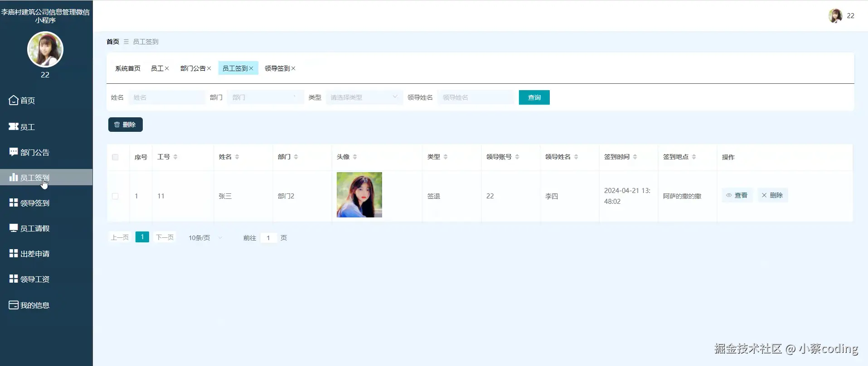Click the 员工 sidebar icon

(14, 127)
